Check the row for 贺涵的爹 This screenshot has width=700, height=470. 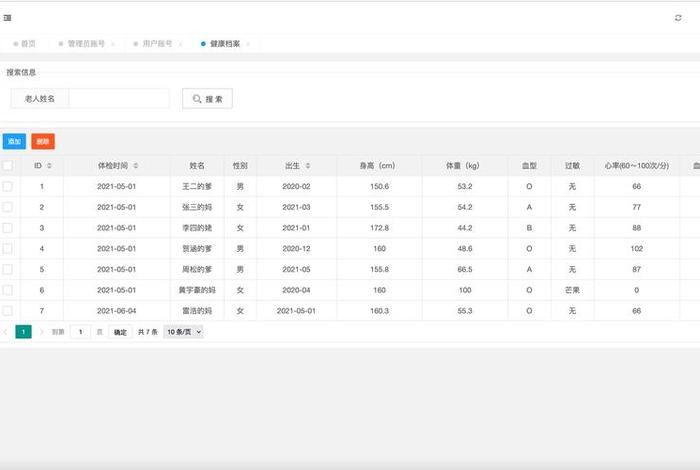[x=8, y=249]
